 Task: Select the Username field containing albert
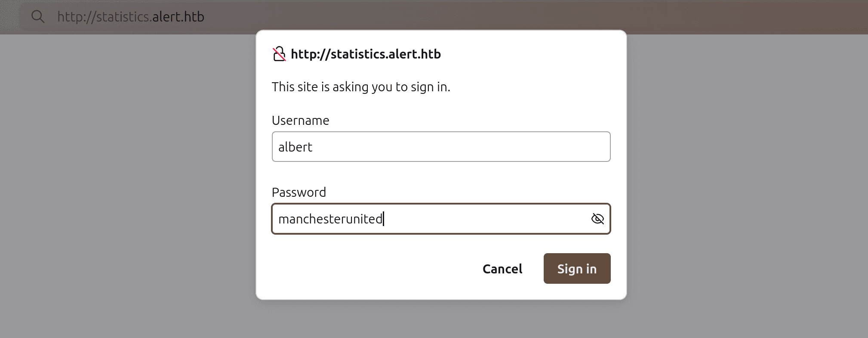tap(440, 146)
